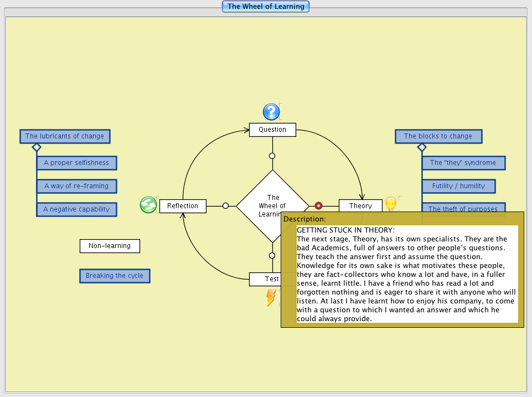This screenshot has width=532, height=397.
Task: Select the Reflection node
Action: (x=183, y=206)
